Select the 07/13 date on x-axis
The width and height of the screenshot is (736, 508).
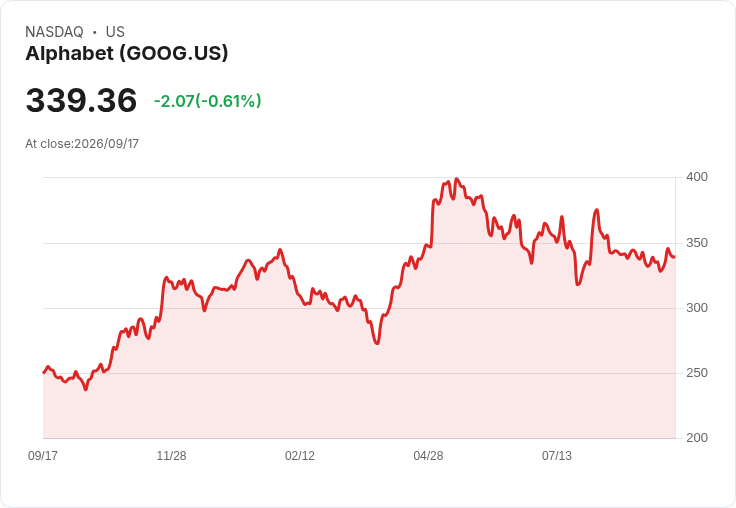click(557, 455)
